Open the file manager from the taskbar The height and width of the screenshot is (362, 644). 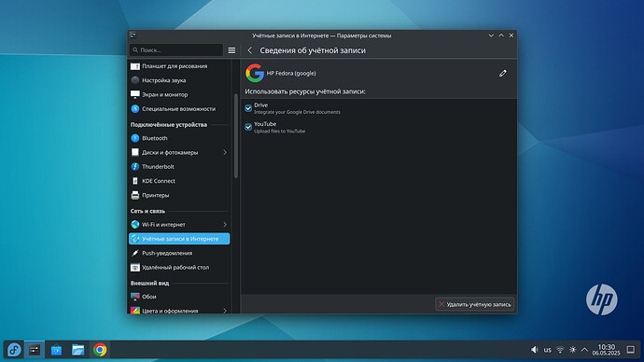(x=78, y=350)
